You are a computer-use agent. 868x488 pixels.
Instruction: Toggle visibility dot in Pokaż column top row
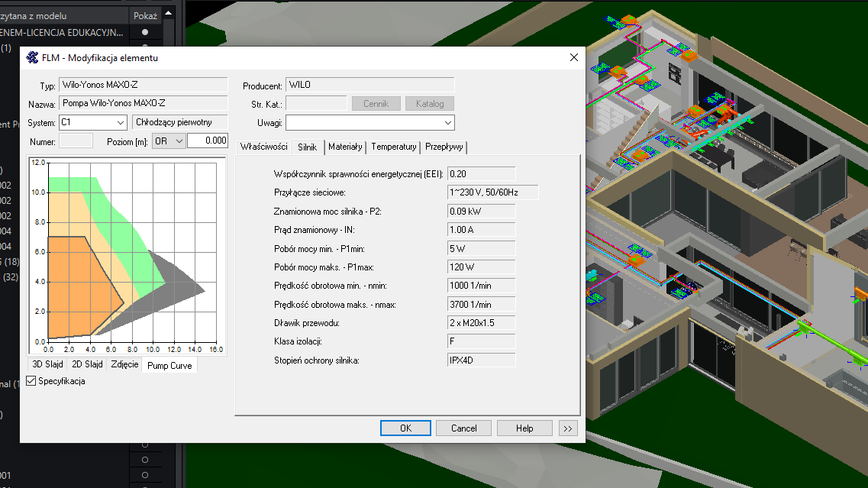[144, 32]
